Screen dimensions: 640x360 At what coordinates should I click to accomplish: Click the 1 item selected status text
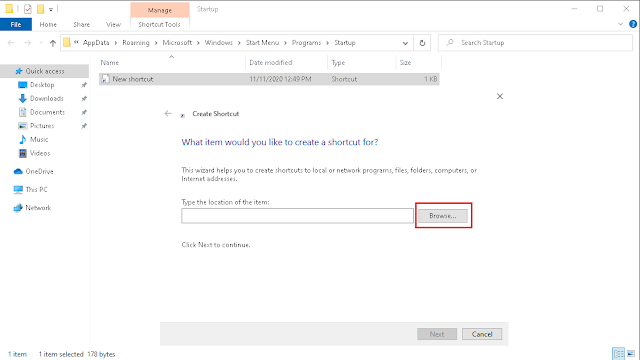[x=61, y=354]
